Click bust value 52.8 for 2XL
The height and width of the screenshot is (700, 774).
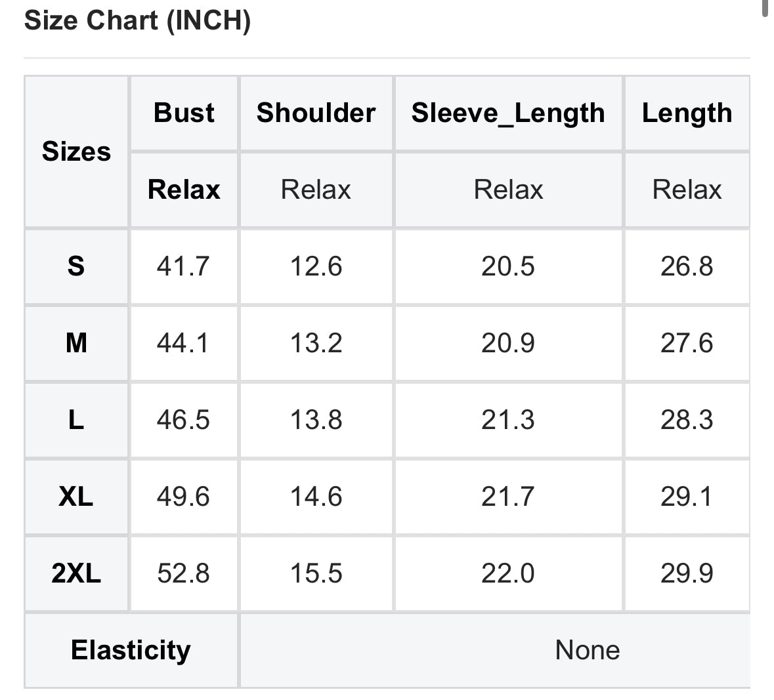184,574
